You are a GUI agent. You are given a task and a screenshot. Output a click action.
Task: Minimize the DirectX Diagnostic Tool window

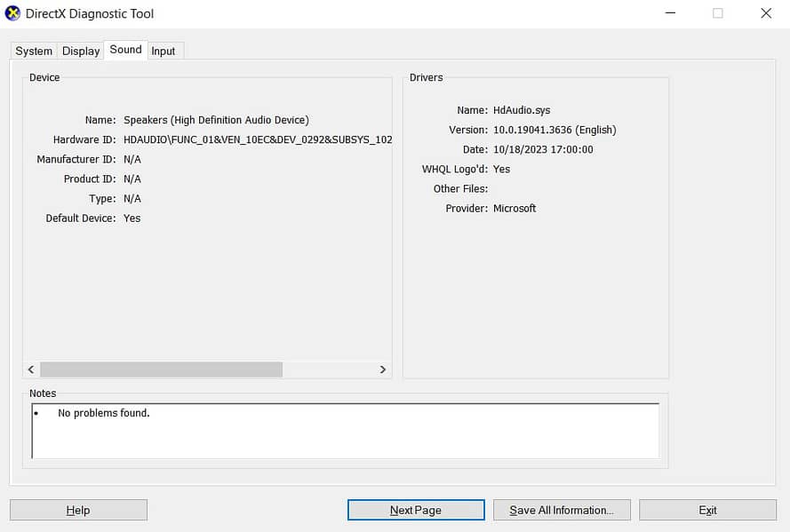coord(668,13)
